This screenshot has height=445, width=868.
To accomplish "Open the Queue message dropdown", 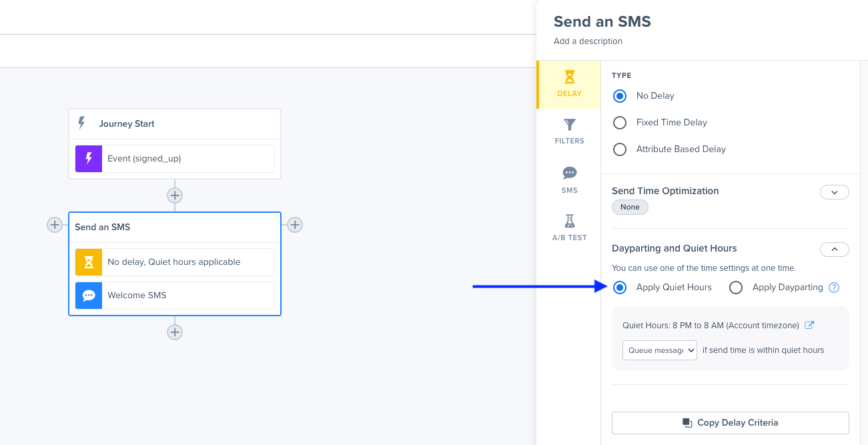I will pyautogui.click(x=660, y=350).
